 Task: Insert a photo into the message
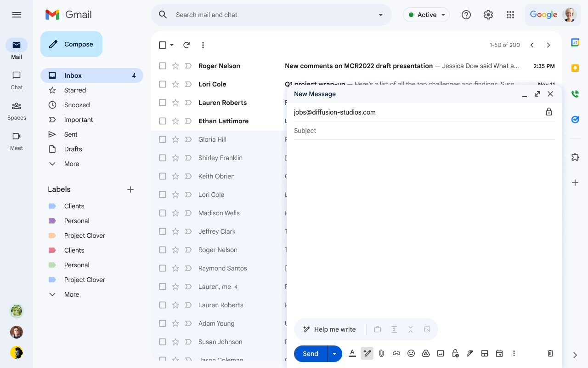(440, 353)
